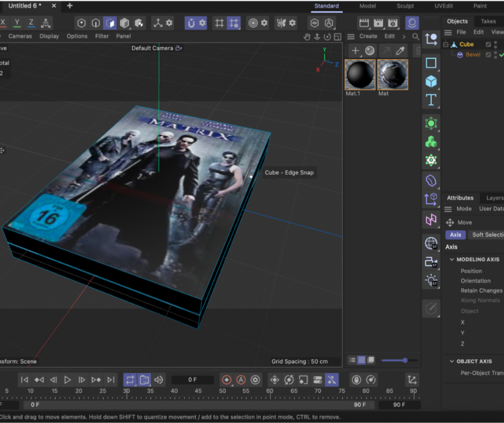
Task: Select the Cube primitive icon in right sidebar
Action: (x=431, y=81)
